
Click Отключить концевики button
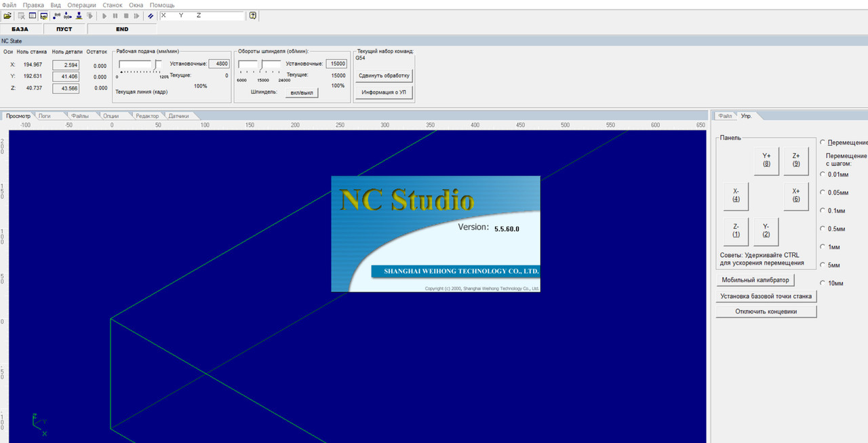pyautogui.click(x=766, y=311)
